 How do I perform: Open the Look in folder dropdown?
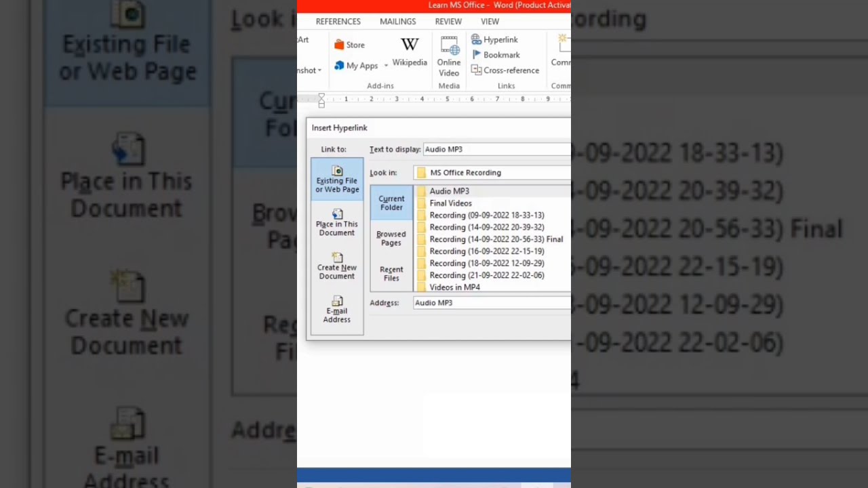coord(492,173)
